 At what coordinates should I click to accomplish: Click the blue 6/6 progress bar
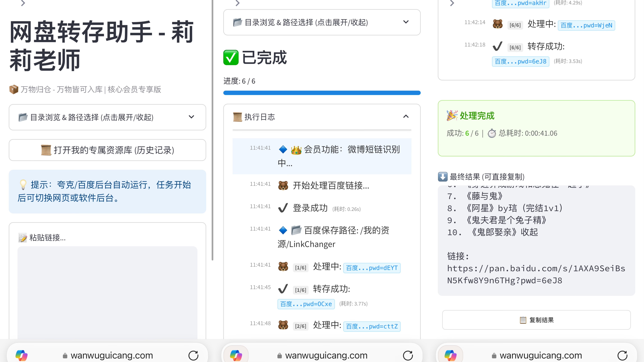[322, 93]
